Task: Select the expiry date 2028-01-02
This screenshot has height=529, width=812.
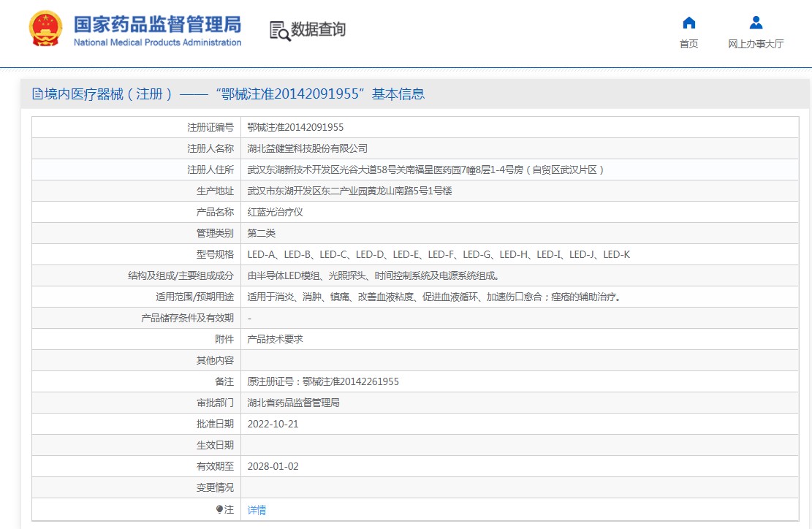Action: 273,466
